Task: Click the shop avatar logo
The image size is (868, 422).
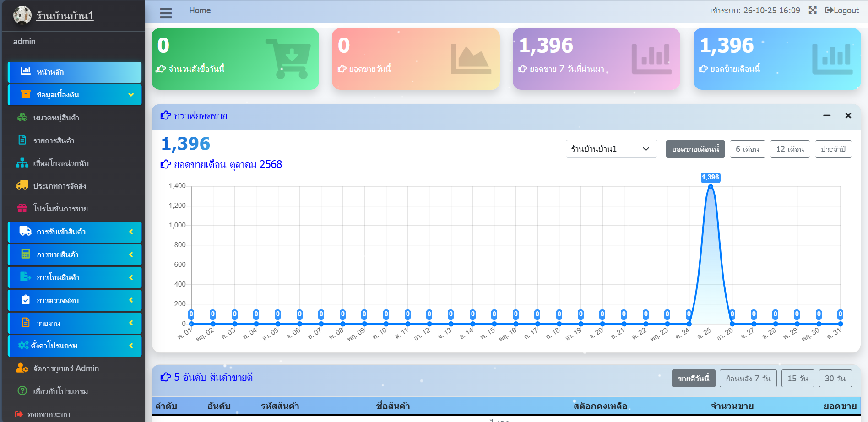Action: pos(22,15)
